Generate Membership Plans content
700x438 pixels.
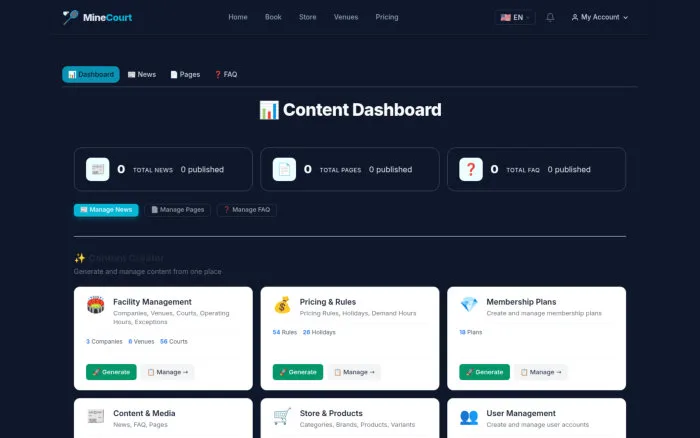click(484, 372)
